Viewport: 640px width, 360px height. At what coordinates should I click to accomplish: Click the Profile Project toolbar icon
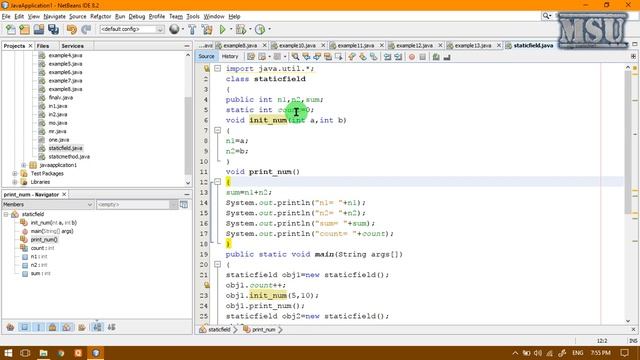click(x=260, y=29)
